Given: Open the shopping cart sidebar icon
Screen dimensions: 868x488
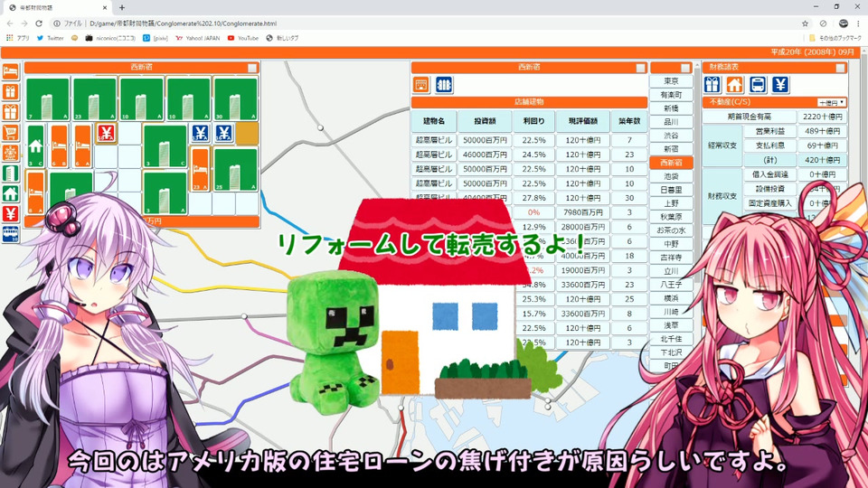Looking at the screenshot, I should pyautogui.click(x=11, y=132).
